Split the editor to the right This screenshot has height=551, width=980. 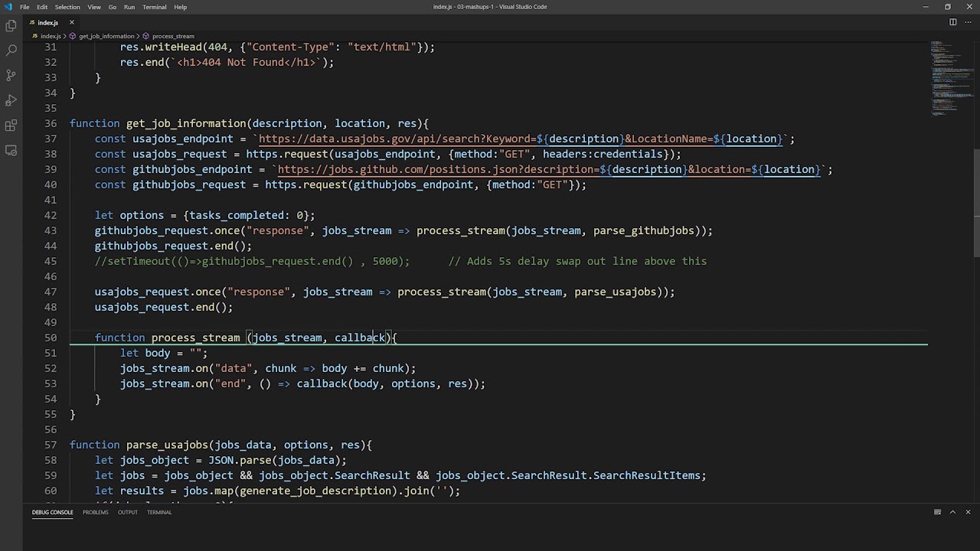point(952,22)
